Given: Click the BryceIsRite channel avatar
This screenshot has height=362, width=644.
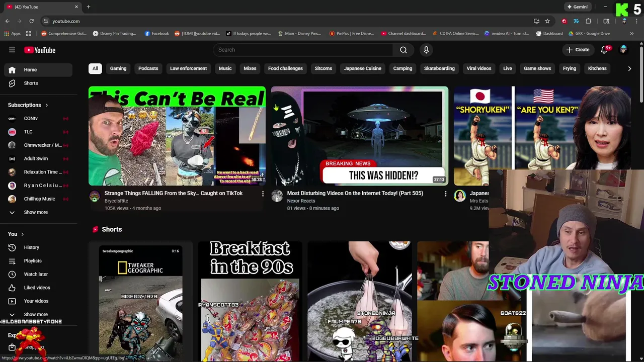Looking at the screenshot, I should click(95, 196).
